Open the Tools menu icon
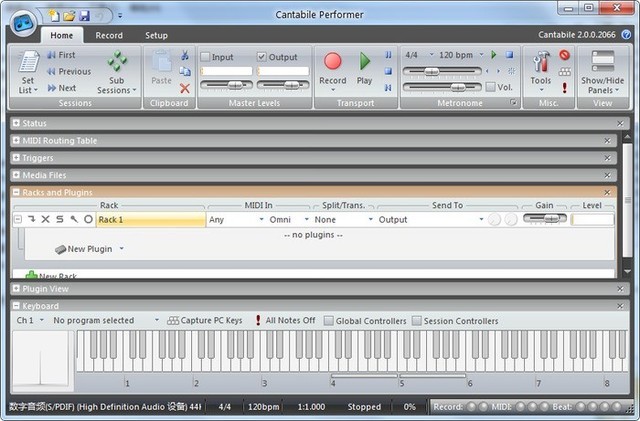Viewport: 640px width, 421px height. click(540, 62)
